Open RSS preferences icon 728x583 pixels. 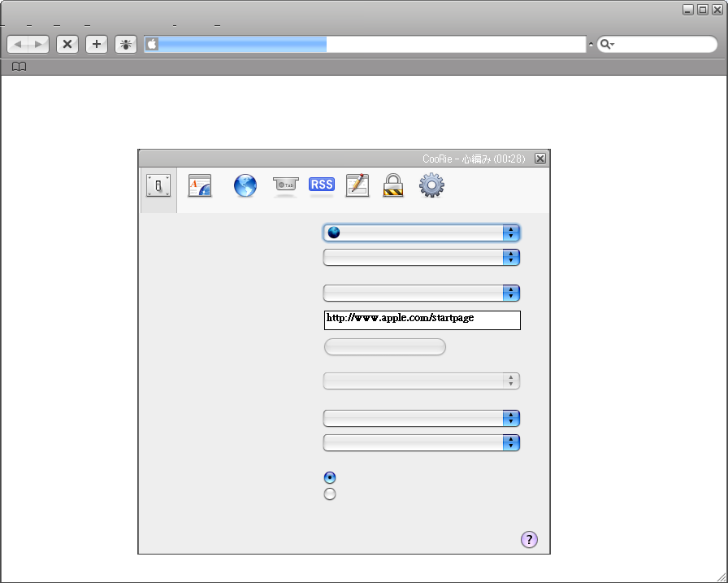click(x=322, y=185)
